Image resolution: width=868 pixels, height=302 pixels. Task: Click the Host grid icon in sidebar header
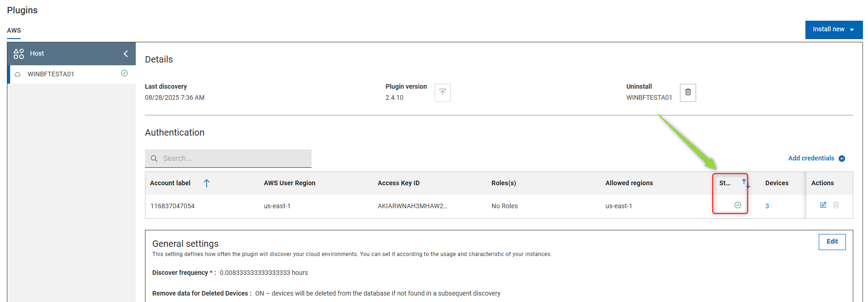pyautogui.click(x=18, y=54)
